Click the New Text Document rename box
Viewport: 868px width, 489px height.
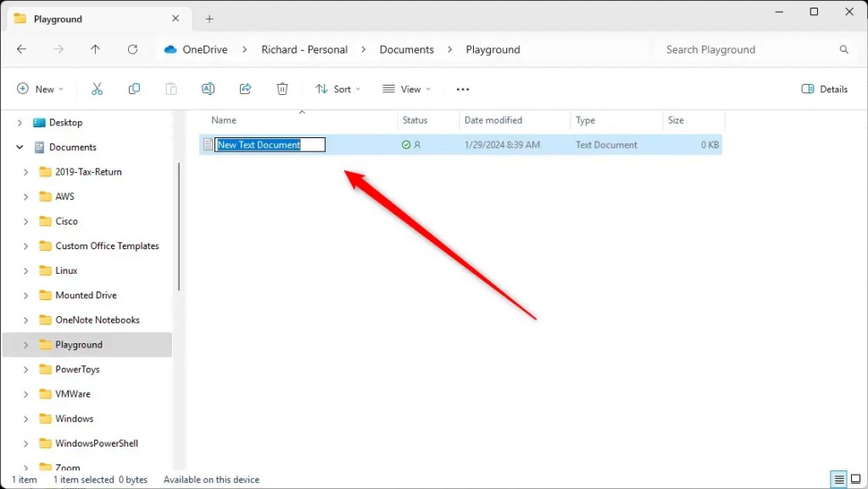270,144
